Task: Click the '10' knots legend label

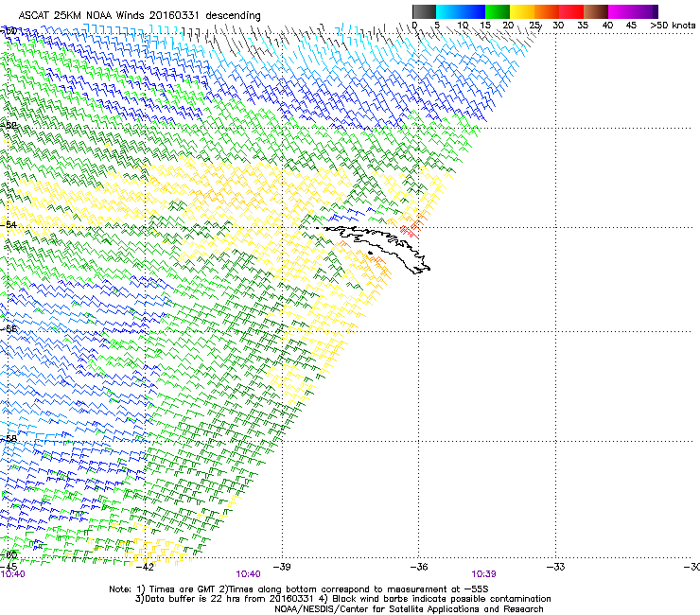Action: click(463, 26)
